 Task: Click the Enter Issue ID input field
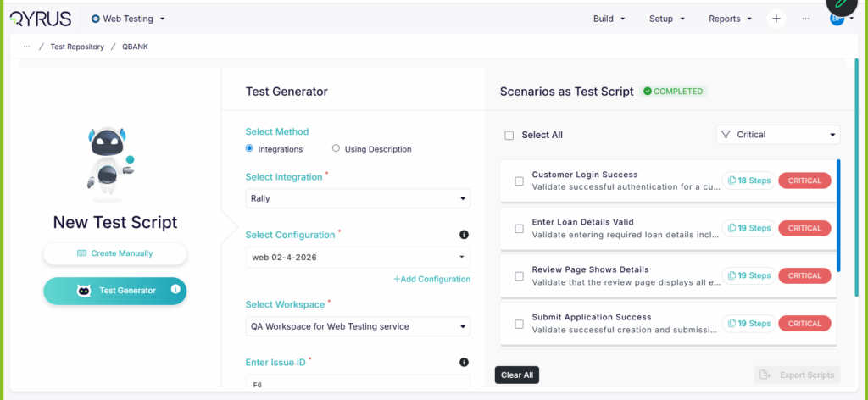[x=358, y=381]
